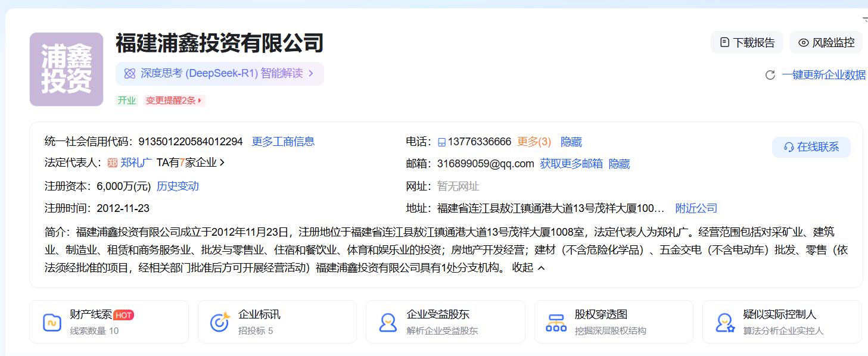868x356 pixels.
Task: Click the 下载报告 download report button
Action: point(747,43)
